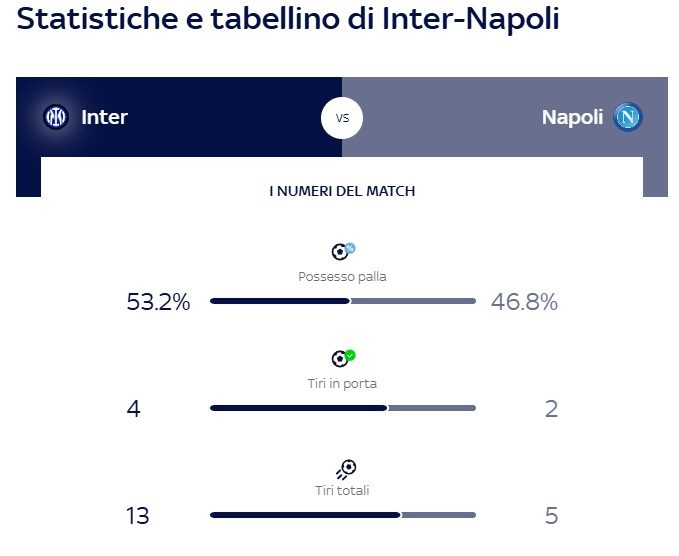The height and width of the screenshot is (556, 679).
Task: Click Napoli's 46.8% possession value
Action: coord(524,302)
